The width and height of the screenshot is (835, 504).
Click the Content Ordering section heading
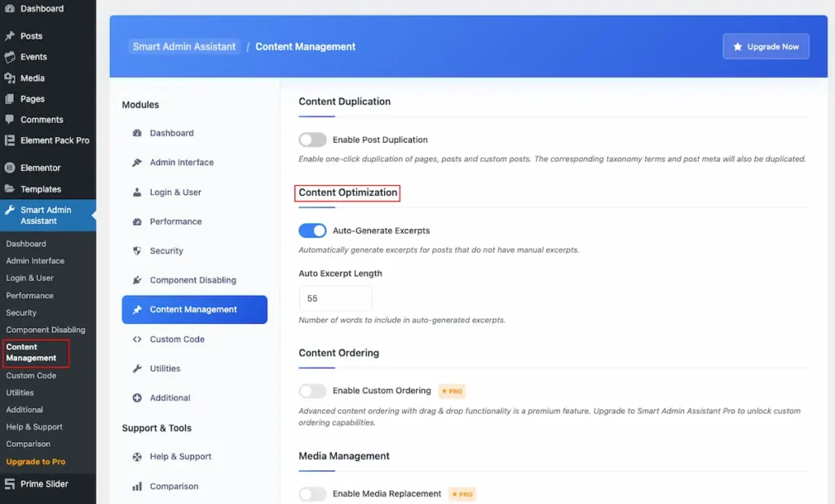click(x=338, y=352)
